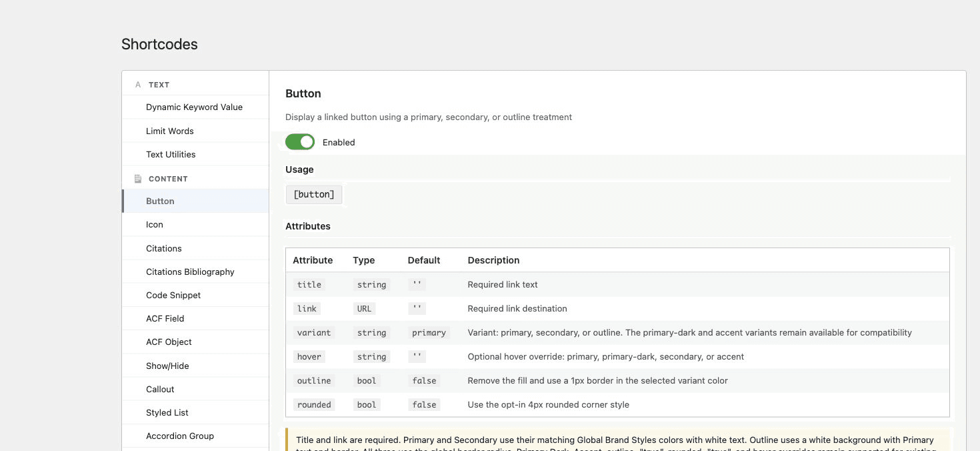Image resolution: width=980 pixels, height=451 pixels.
Task: Click the empty default in link row
Action: [417, 308]
